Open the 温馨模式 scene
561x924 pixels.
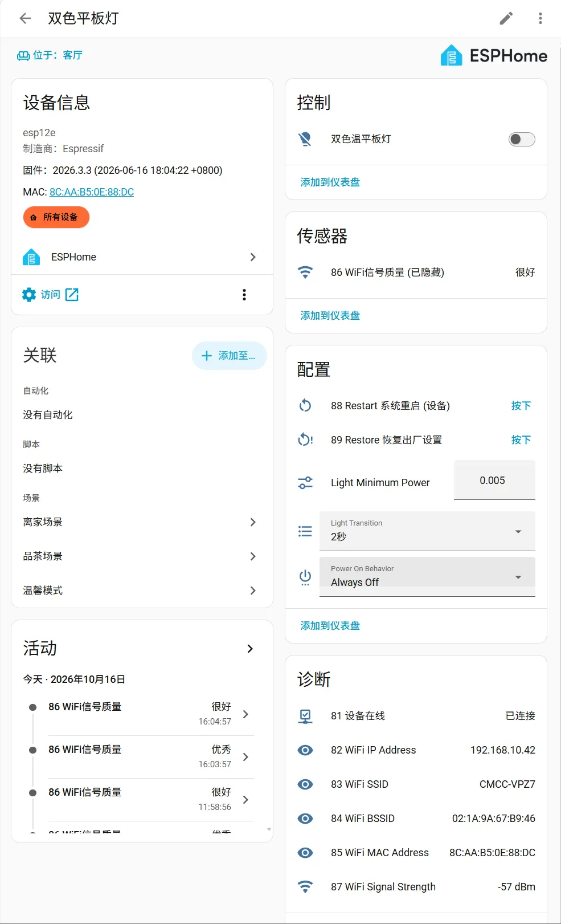(142, 591)
